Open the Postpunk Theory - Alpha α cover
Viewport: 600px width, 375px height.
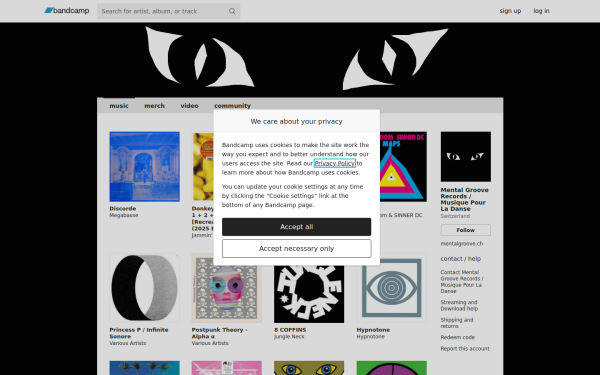point(227,288)
